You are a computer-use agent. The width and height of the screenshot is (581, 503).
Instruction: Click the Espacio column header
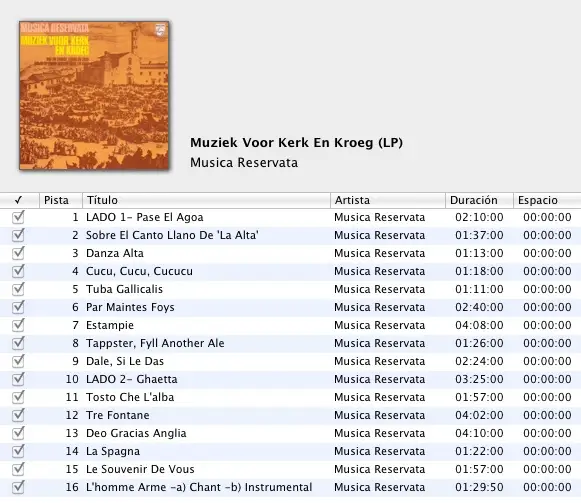tap(547, 200)
